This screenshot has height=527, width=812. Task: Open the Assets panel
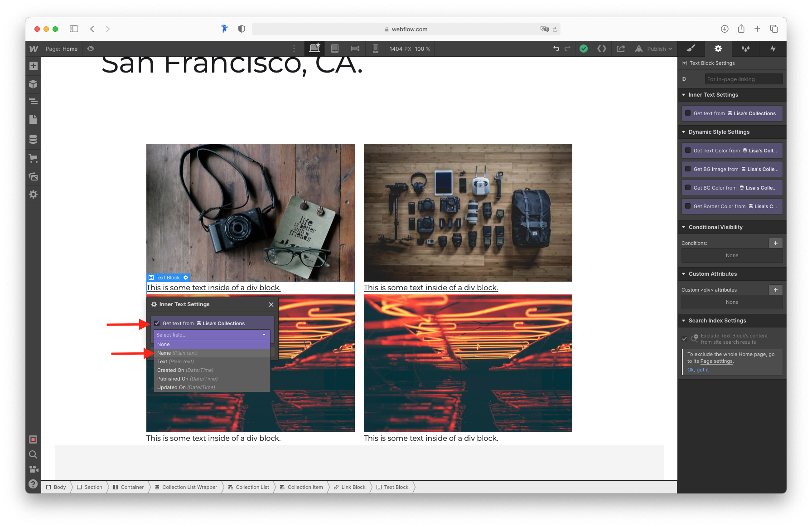pos(33,176)
